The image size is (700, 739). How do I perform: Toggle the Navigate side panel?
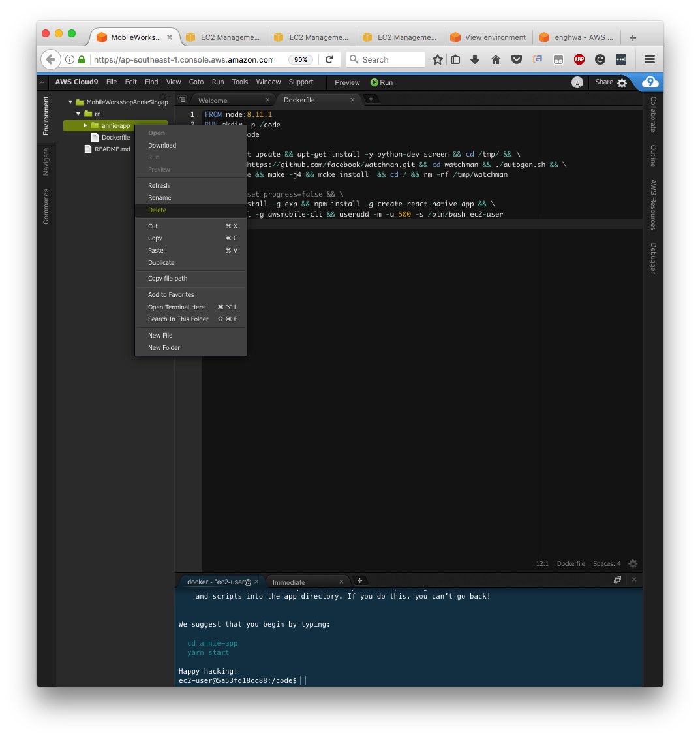click(x=46, y=162)
